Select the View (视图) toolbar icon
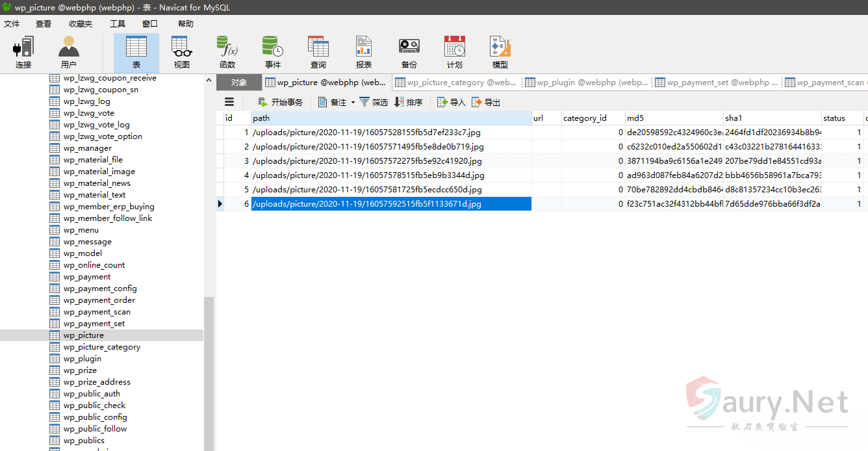 pyautogui.click(x=182, y=52)
